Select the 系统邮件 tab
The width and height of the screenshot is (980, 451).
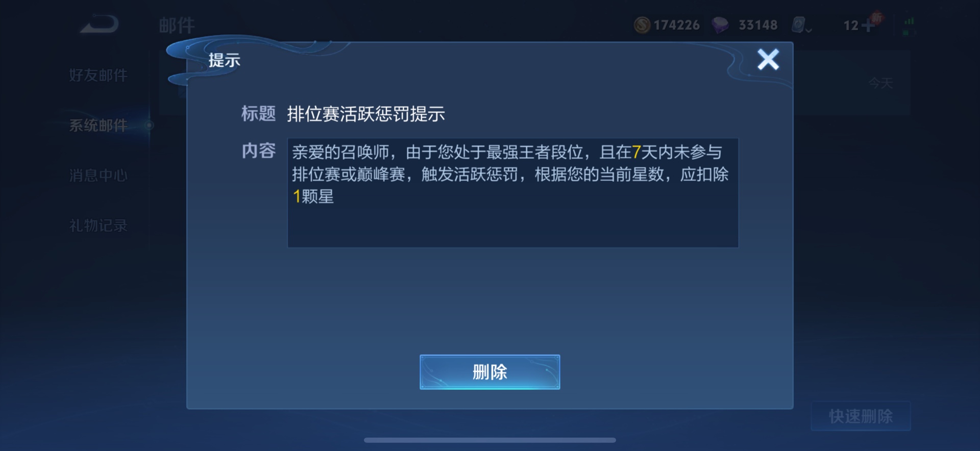pyautogui.click(x=99, y=126)
